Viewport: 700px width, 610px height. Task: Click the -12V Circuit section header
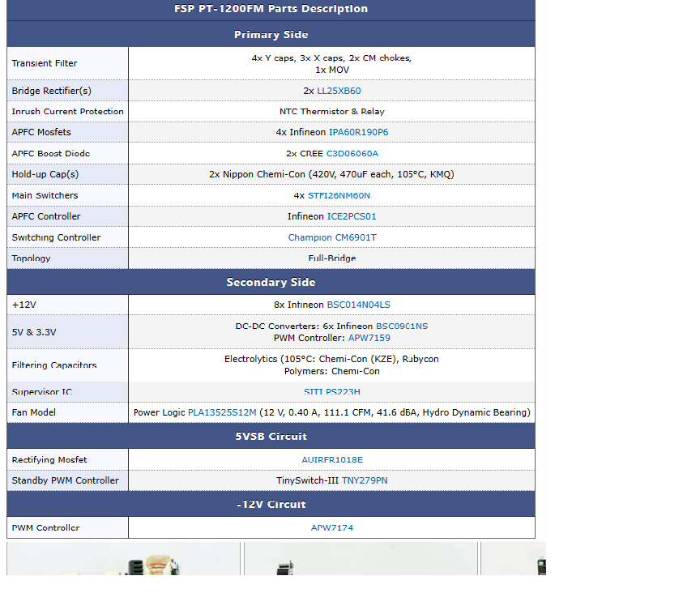click(271, 504)
